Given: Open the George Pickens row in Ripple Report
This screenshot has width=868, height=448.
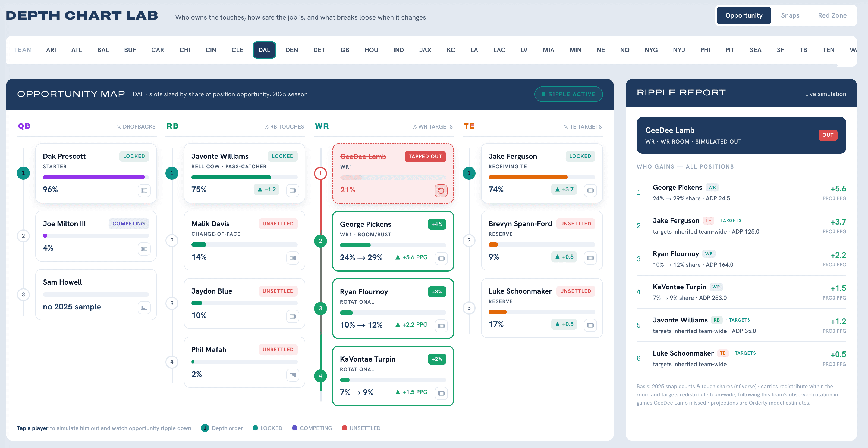Looking at the screenshot, I should (741, 193).
